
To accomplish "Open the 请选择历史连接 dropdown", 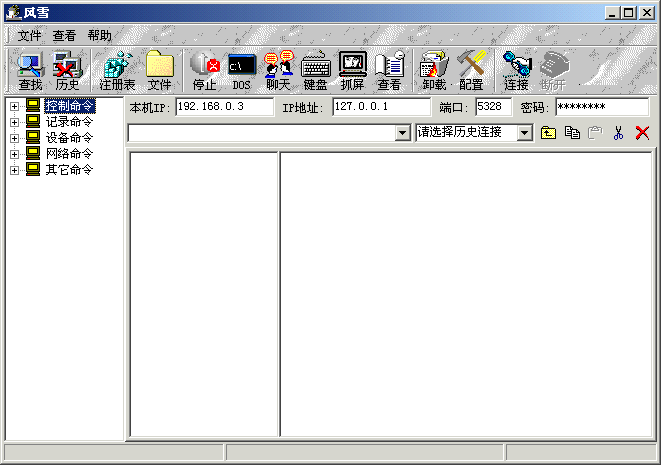I will [525, 133].
